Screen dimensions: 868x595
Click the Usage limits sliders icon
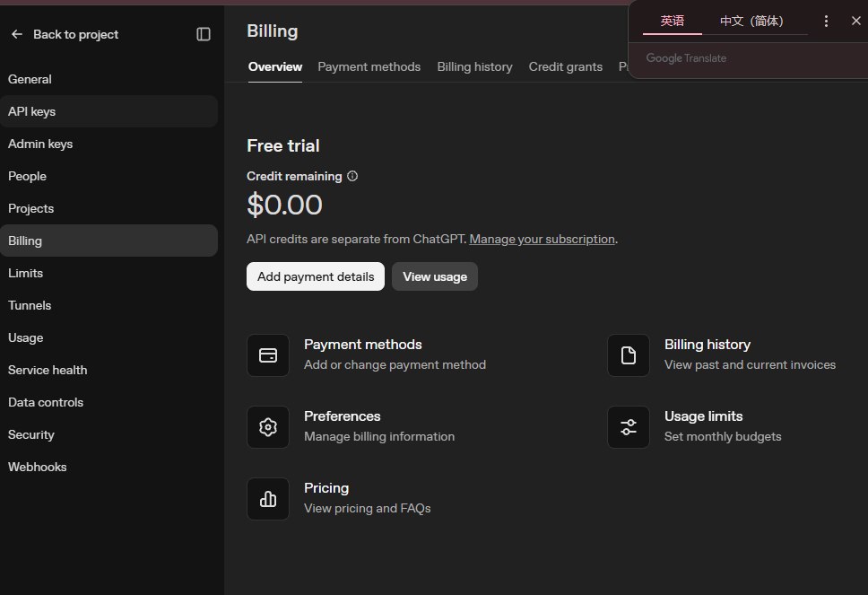click(x=629, y=427)
